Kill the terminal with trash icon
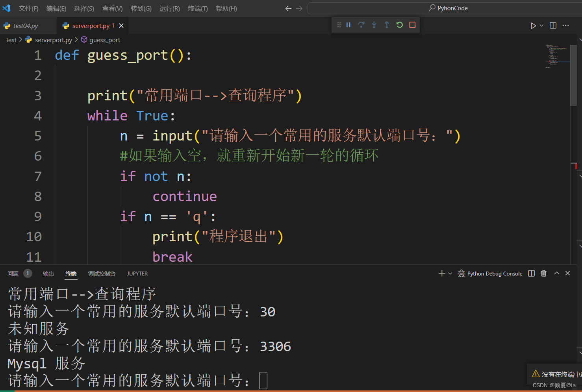Image resolution: width=582 pixels, height=392 pixels. pyautogui.click(x=544, y=273)
